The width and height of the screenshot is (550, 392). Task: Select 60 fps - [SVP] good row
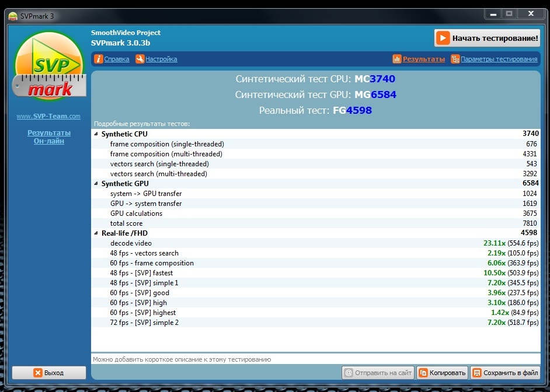point(316,292)
